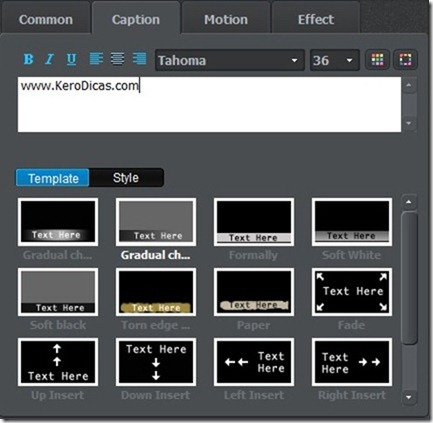Select the Fade template
The image size is (433, 423).
tap(352, 292)
